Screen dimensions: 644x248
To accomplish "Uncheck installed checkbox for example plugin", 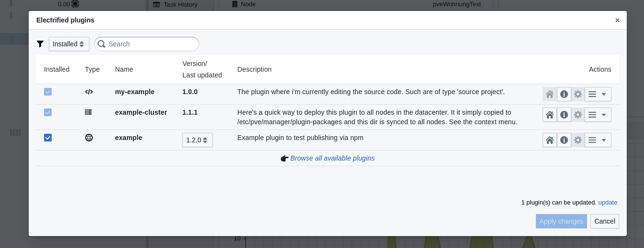I will point(48,138).
